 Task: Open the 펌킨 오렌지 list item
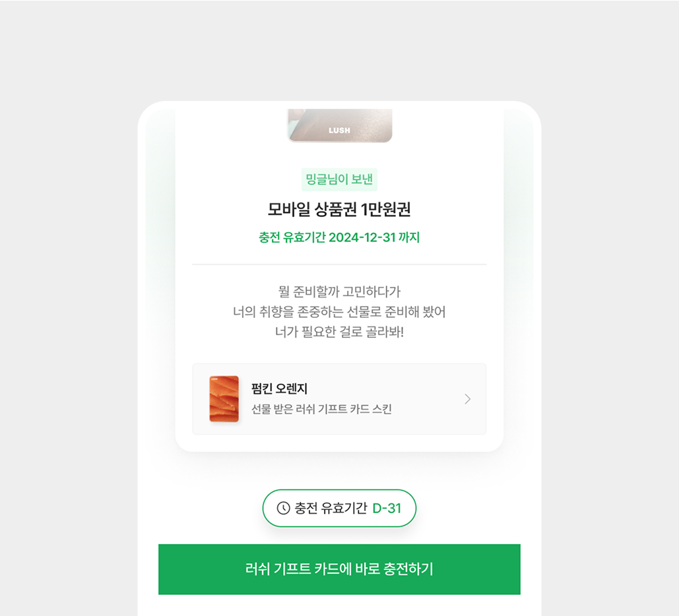click(339, 399)
